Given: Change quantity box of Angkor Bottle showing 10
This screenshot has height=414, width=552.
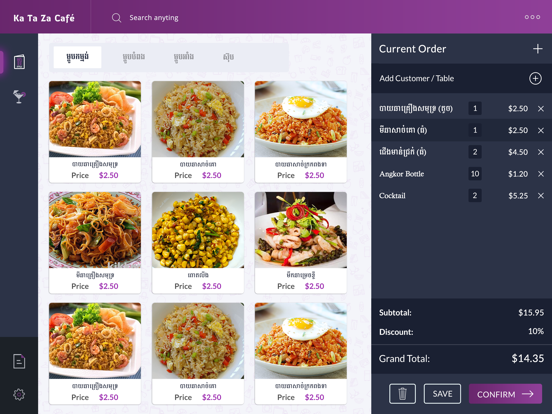Looking at the screenshot, I should pyautogui.click(x=475, y=174).
